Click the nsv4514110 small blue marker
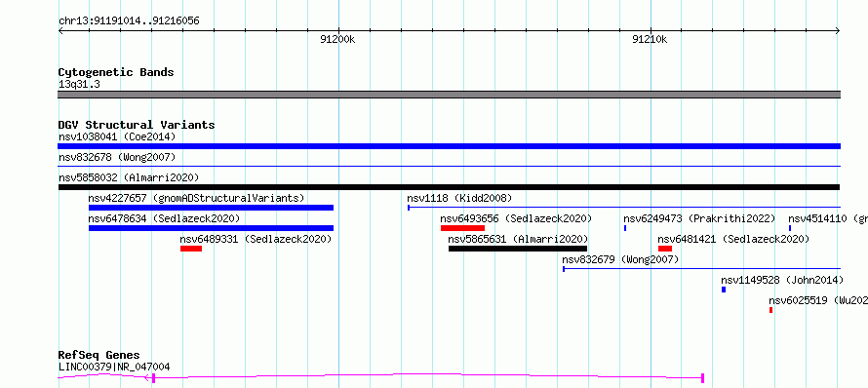868x388 pixels. click(x=790, y=228)
